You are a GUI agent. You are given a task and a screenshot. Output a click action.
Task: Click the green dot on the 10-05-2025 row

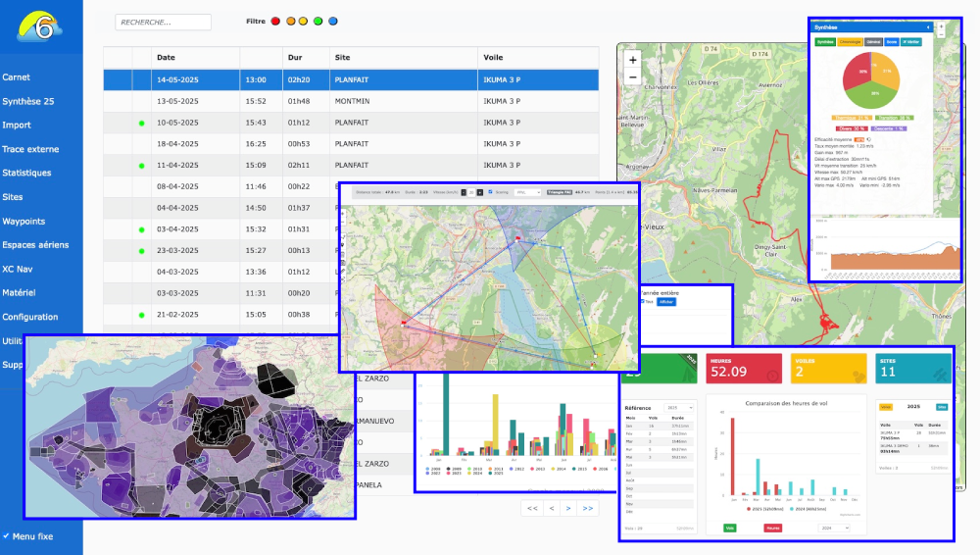tap(142, 124)
